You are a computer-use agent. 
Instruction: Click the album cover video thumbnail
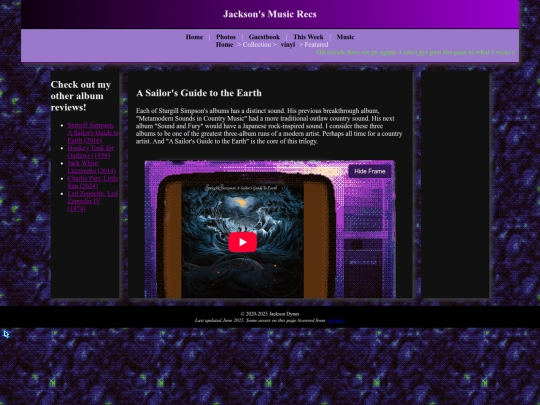242,241
